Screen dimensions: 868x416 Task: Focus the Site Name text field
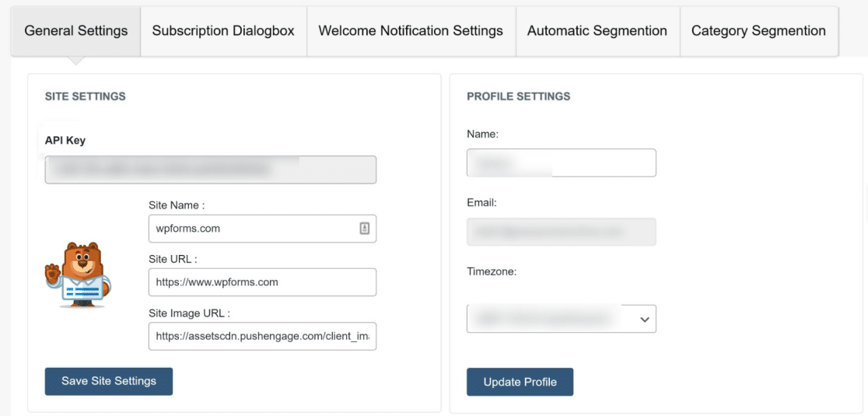pos(253,229)
